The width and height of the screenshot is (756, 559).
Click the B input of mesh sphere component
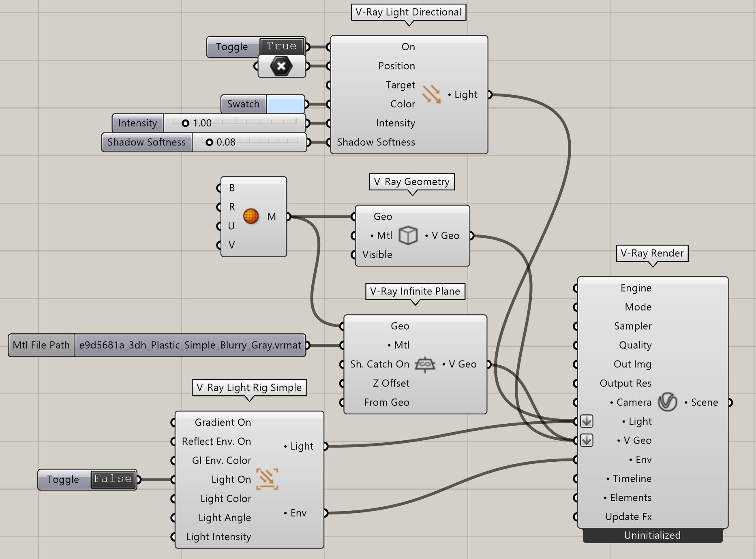pos(232,188)
